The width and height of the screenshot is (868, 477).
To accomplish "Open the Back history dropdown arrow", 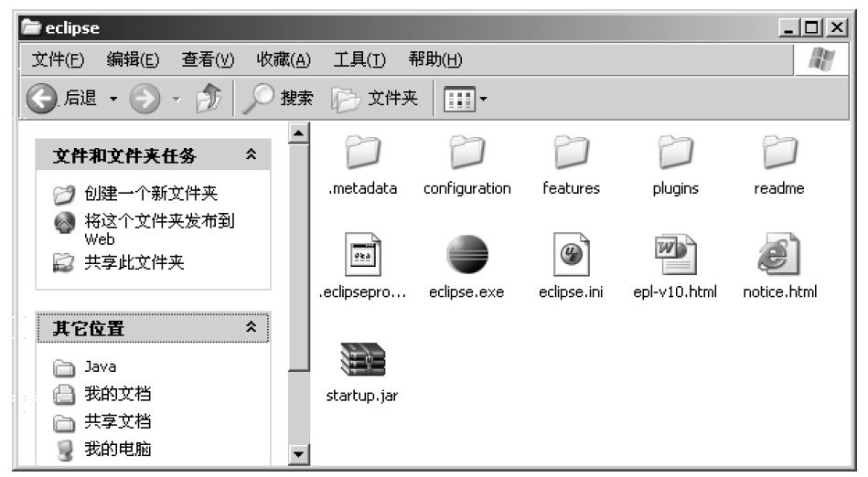I will pos(113,100).
